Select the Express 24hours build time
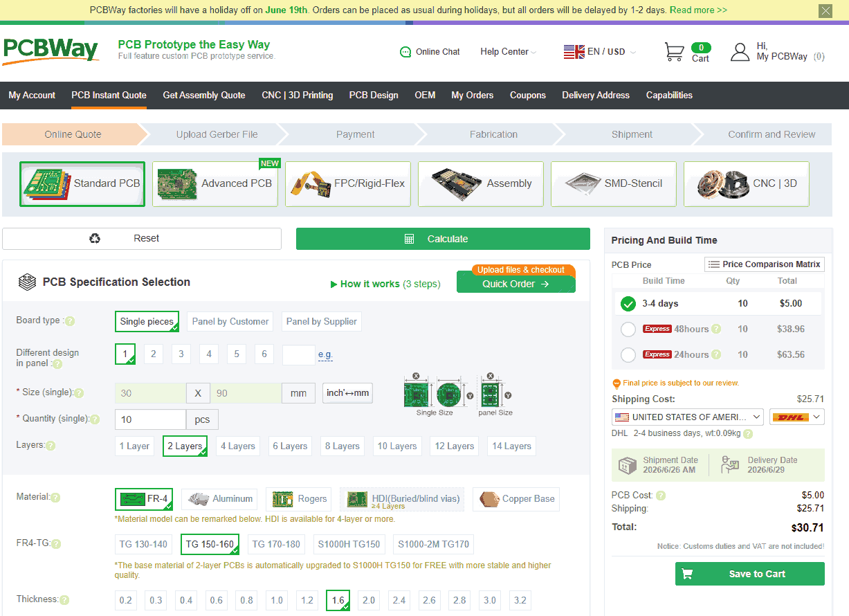Screen dimensions: 849x616 pos(628,355)
